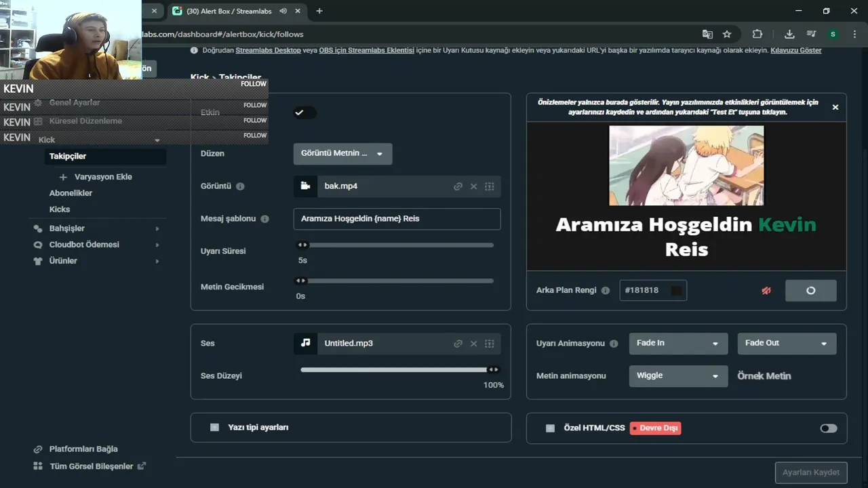
Task: Click info icon next to Arka Plan Rengi
Action: pos(606,290)
